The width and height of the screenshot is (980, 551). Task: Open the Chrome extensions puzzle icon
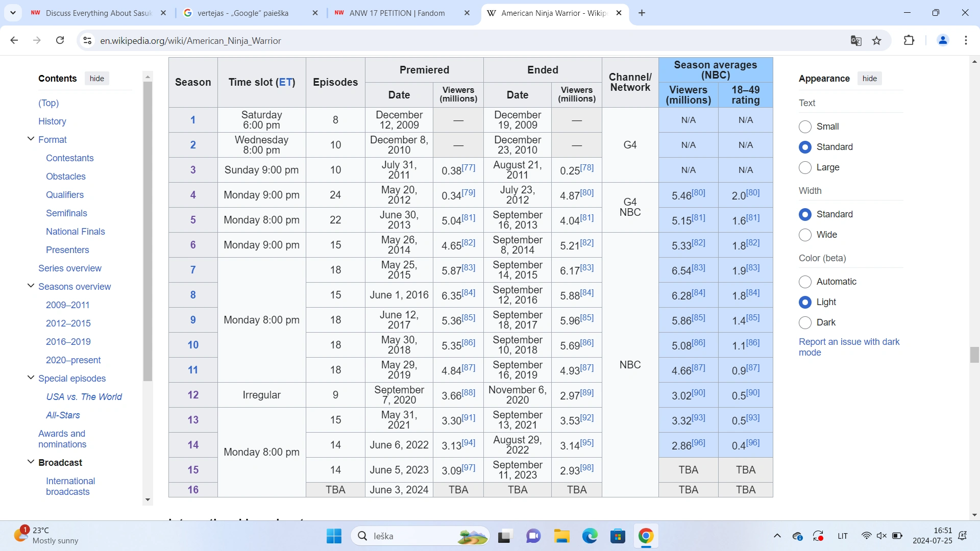point(909,40)
